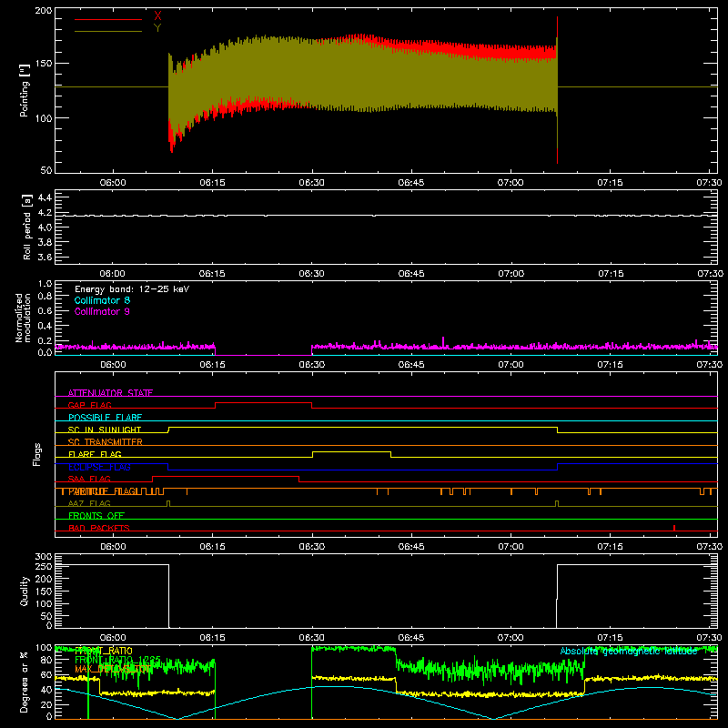Click the 06:00 label under Flags plot
The image size is (728, 728).
click(113, 547)
